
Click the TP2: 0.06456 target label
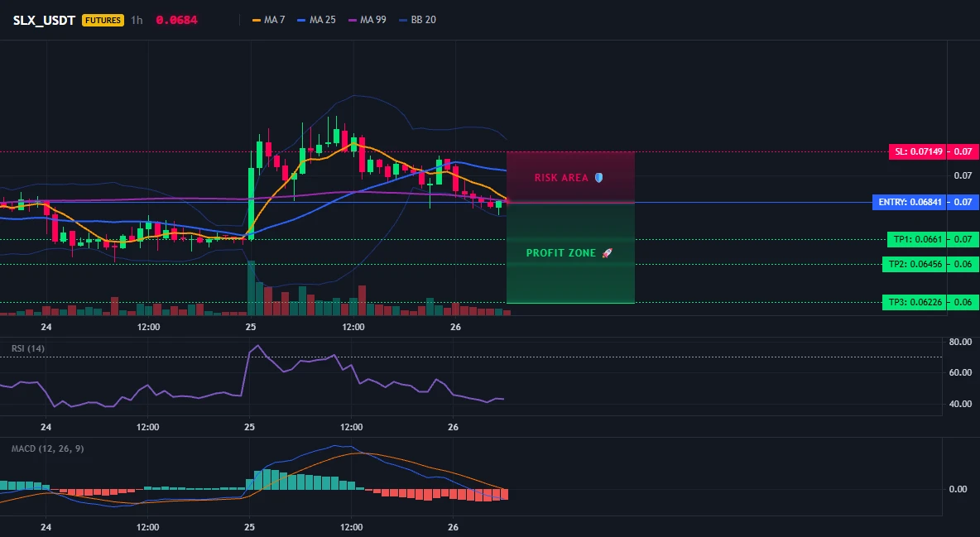915,264
